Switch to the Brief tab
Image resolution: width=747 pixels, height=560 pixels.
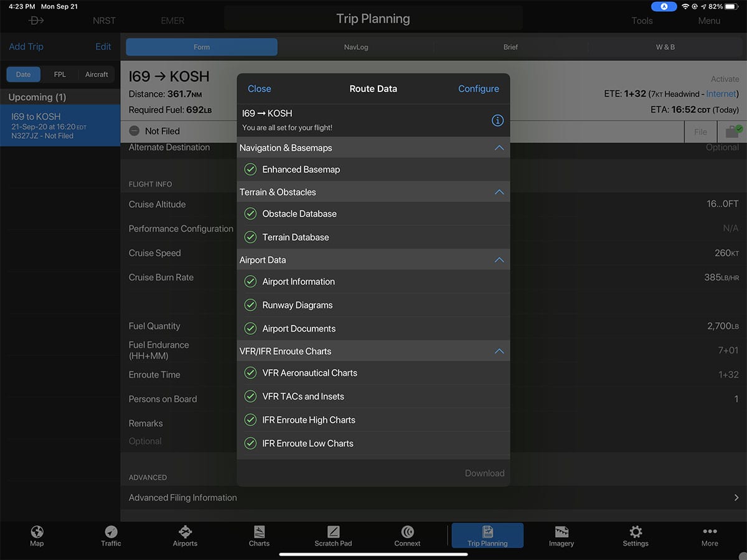point(510,47)
